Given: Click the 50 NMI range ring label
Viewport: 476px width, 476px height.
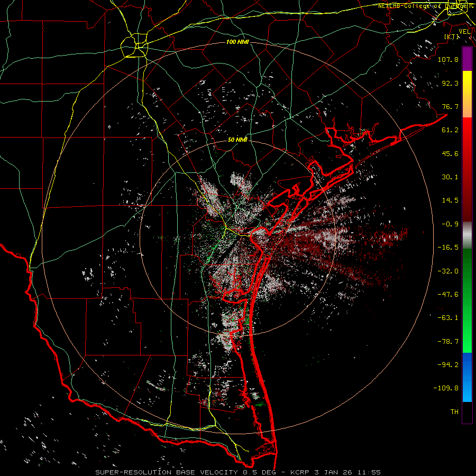Looking at the screenshot, I should point(237,140).
